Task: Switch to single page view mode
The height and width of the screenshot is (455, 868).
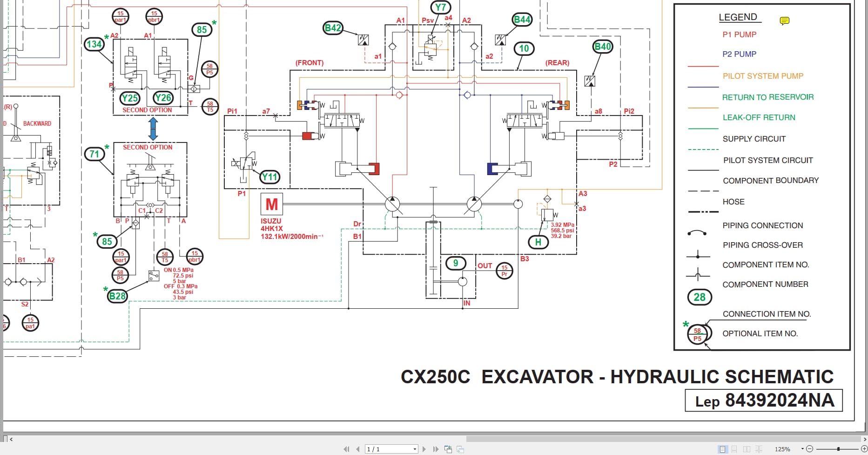Action: click(x=722, y=449)
